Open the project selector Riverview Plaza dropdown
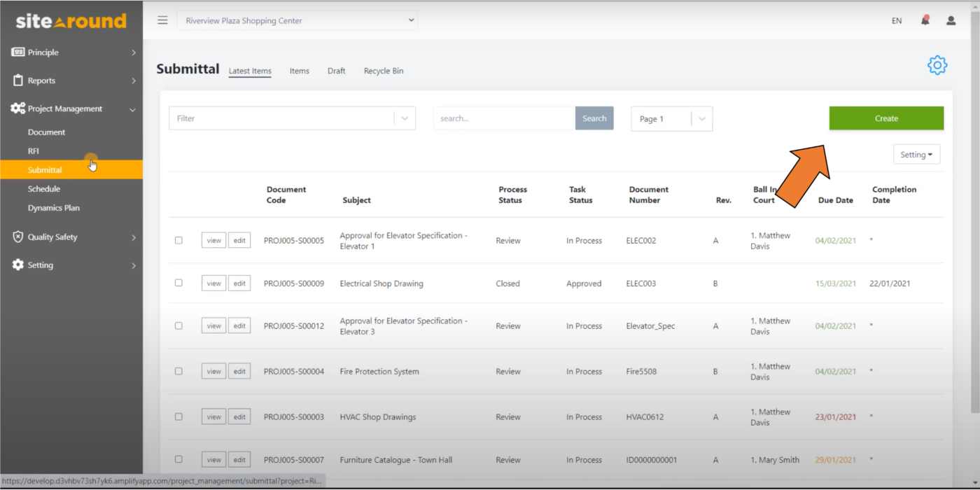 coord(297,20)
